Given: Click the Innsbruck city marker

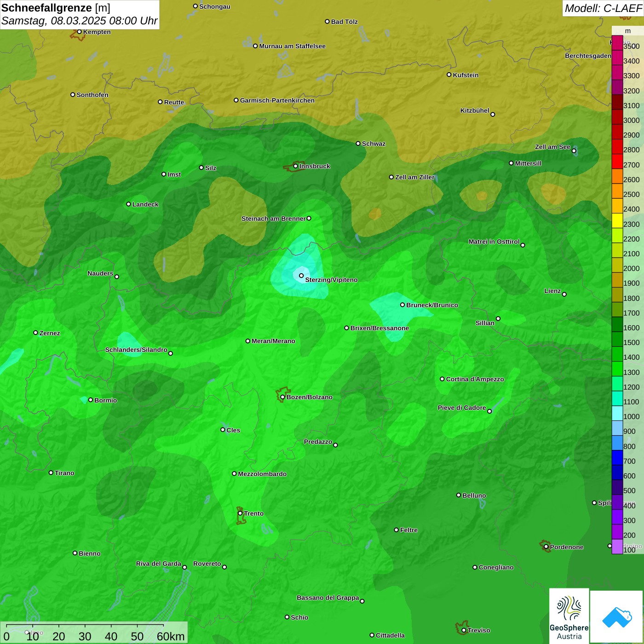Looking at the screenshot, I should (295, 166).
